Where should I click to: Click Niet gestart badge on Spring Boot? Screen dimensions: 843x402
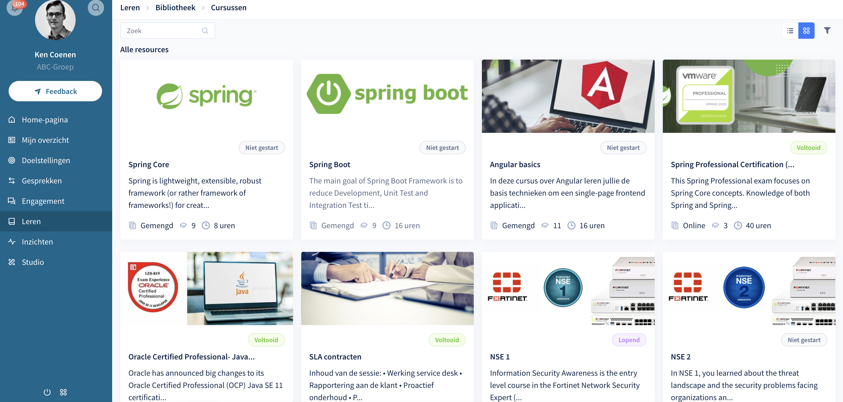click(442, 148)
